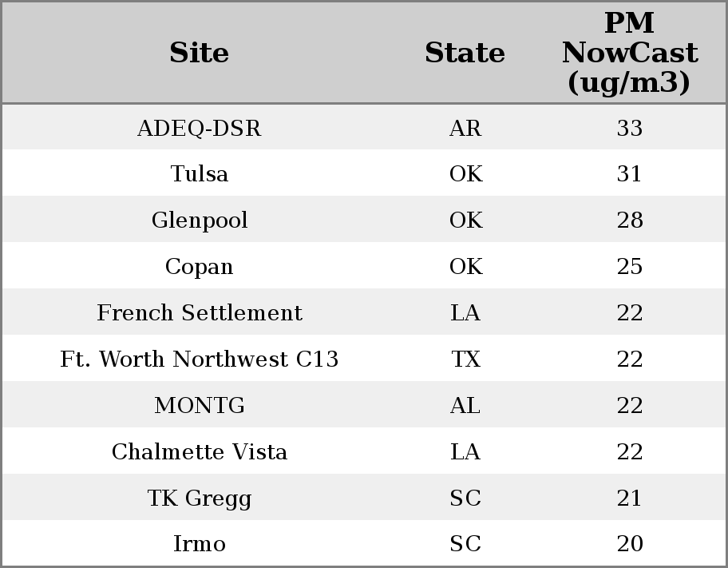Select the Copan site row

point(199,267)
